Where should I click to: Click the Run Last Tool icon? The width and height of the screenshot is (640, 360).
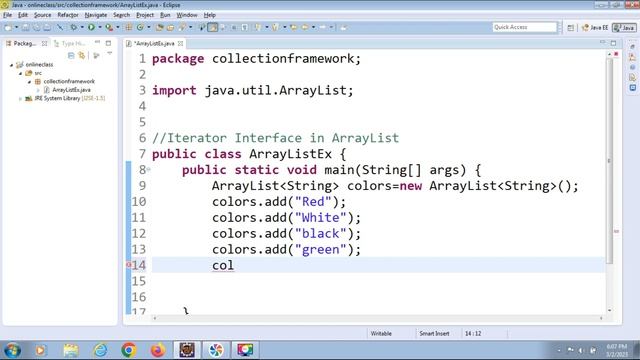[109, 27]
